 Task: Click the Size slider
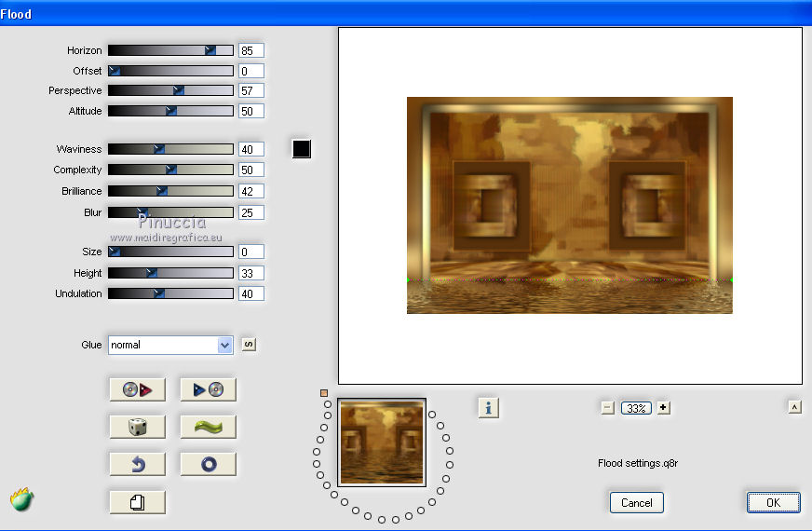pos(170,252)
